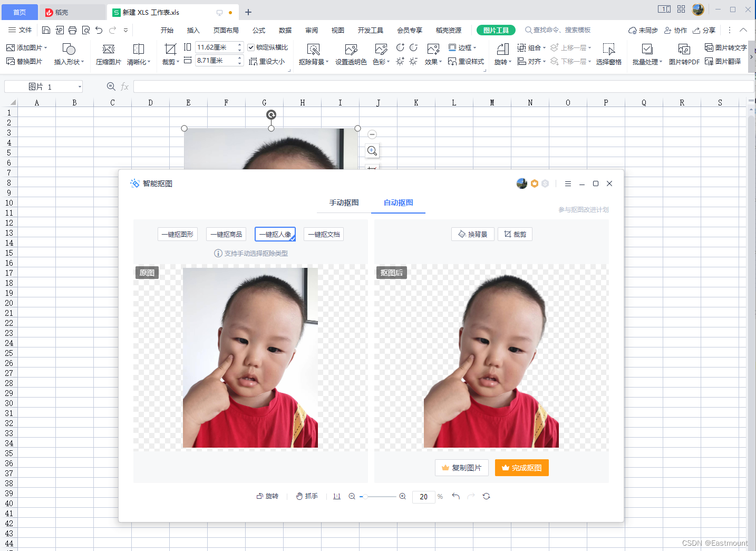
Task: Open the 图片工具 Picture Tools tab
Action: click(496, 30)
